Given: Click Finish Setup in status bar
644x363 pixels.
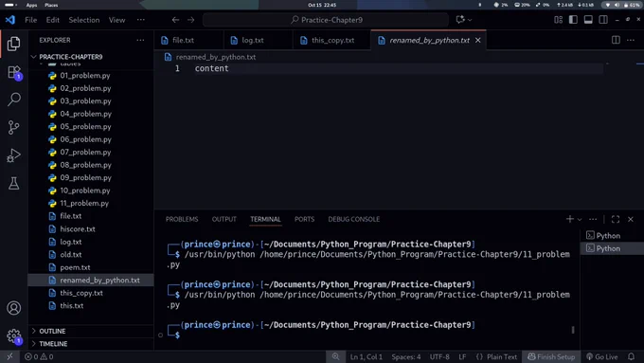Looking at the screenshot, I should 551,356.
